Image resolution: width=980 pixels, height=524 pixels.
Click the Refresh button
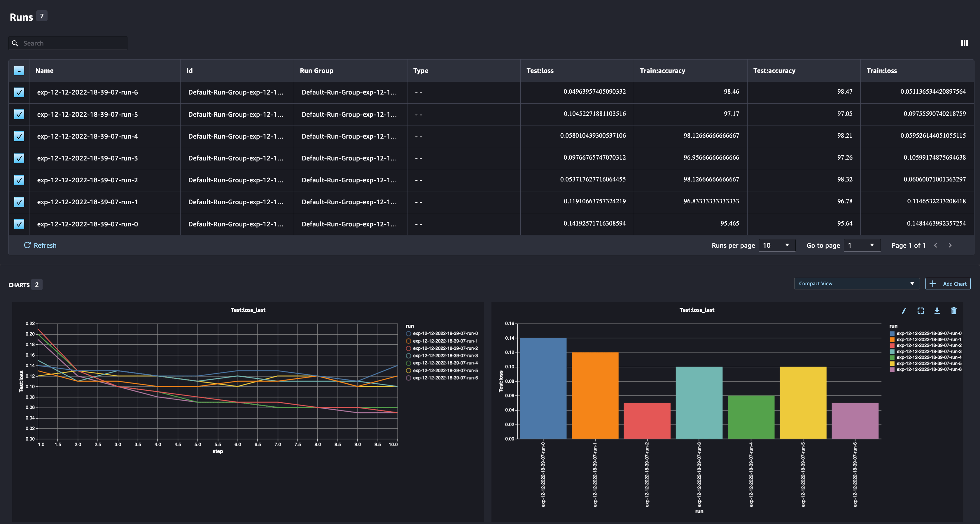click(x=40, y=245)
